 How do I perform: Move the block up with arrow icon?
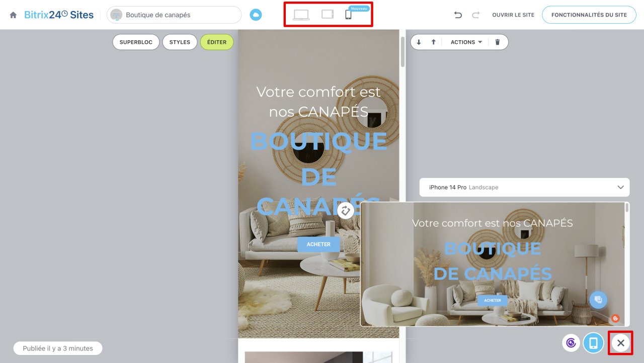click(433, 42)
